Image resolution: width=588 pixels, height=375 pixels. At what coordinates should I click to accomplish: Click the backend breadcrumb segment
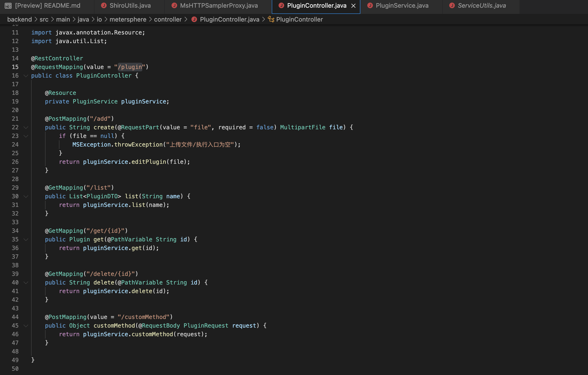coord(20,20)
